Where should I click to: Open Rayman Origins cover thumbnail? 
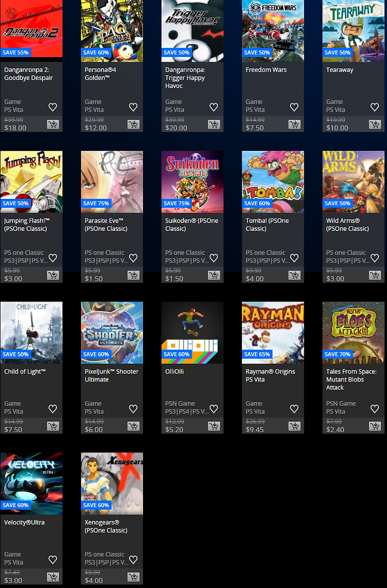273,333
